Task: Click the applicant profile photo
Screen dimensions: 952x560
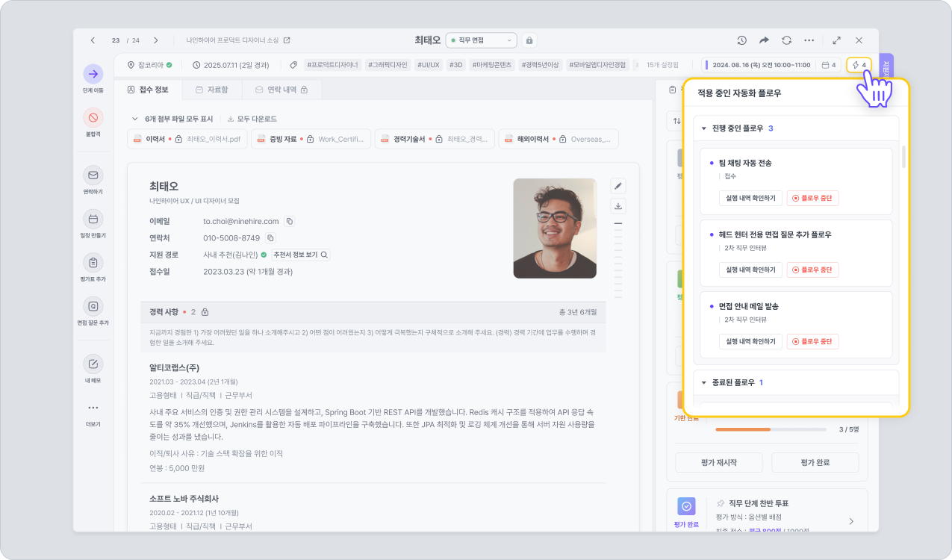Action: click(x=555, y=228)
